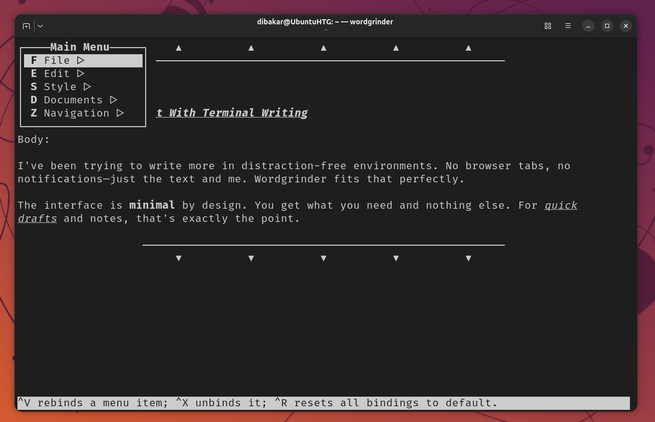Image resolution: width=655 pixels, height=422 pixels.
Task: Expand File submenu arrow
Action: 81,61
